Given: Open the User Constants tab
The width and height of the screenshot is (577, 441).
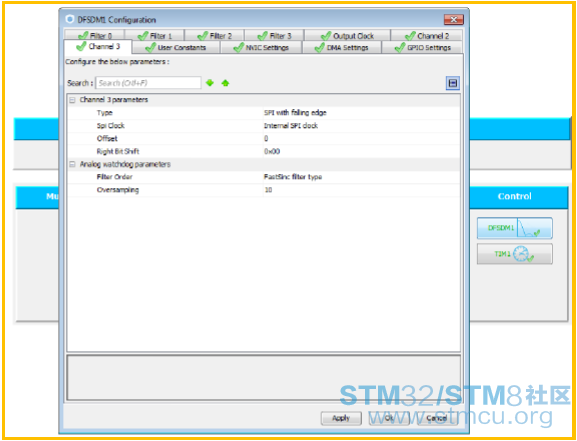Looking at the screenshot, I should click(176, 47).
